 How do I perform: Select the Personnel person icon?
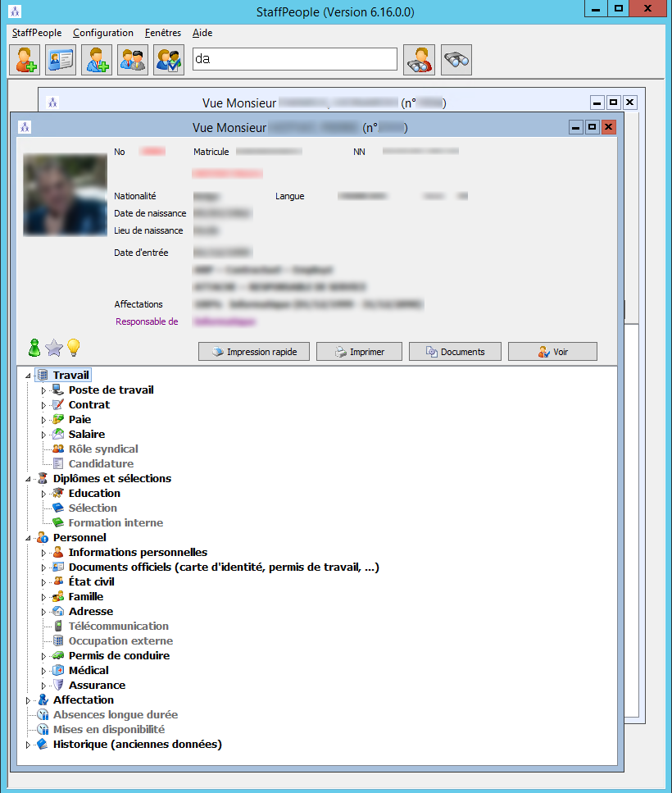(43, 537)
